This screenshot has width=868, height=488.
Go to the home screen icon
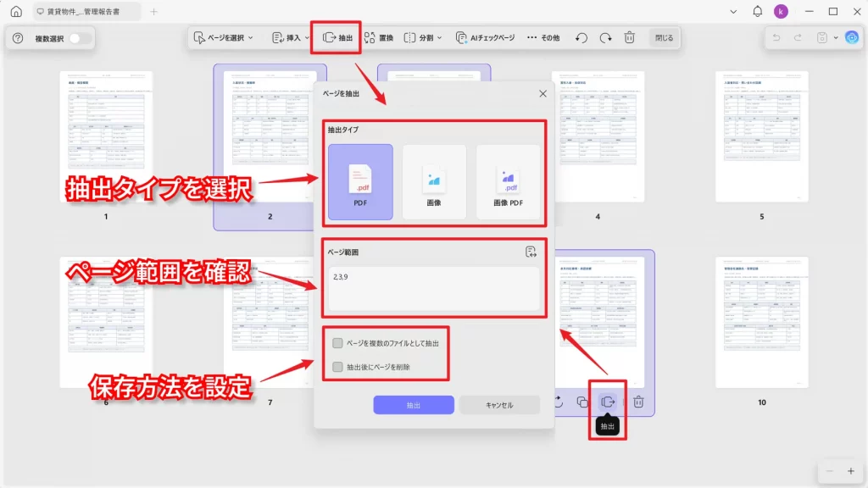[x=16, y=11]
